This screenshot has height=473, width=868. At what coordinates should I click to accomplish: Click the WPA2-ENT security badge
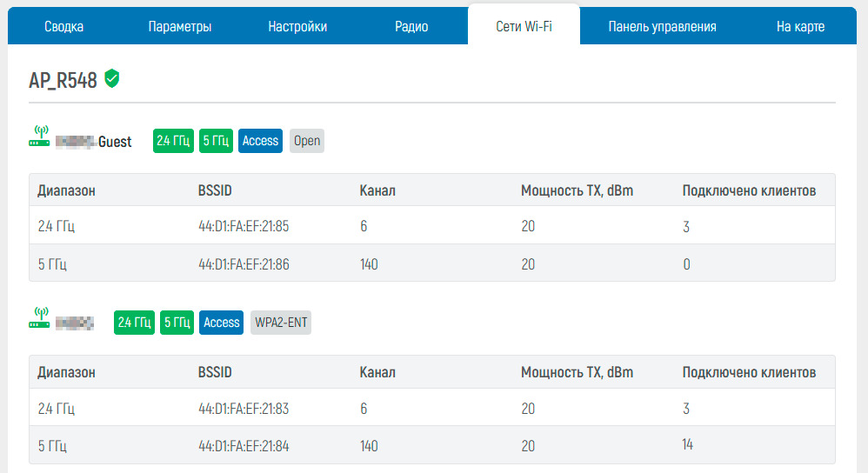pyautogui.click(x=281, y=323)
